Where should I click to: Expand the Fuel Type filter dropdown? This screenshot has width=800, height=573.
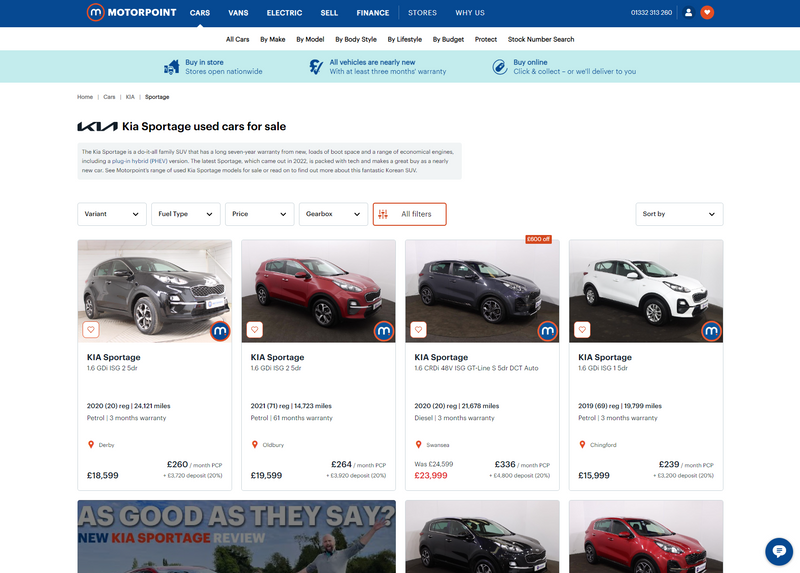(x=186, y=214)
